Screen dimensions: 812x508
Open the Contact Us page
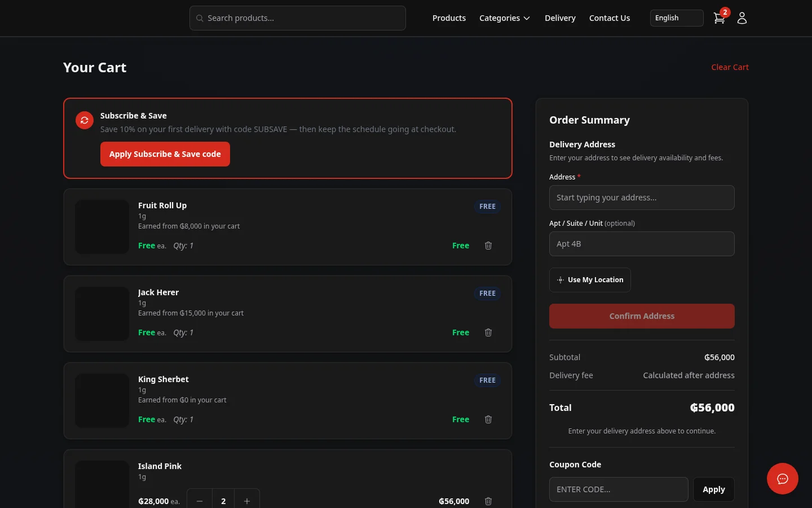click(610, 18)
